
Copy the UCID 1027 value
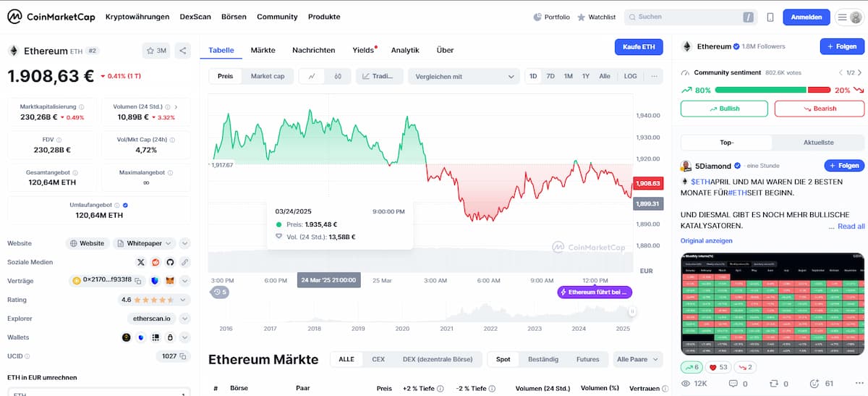tap(183, 356)
